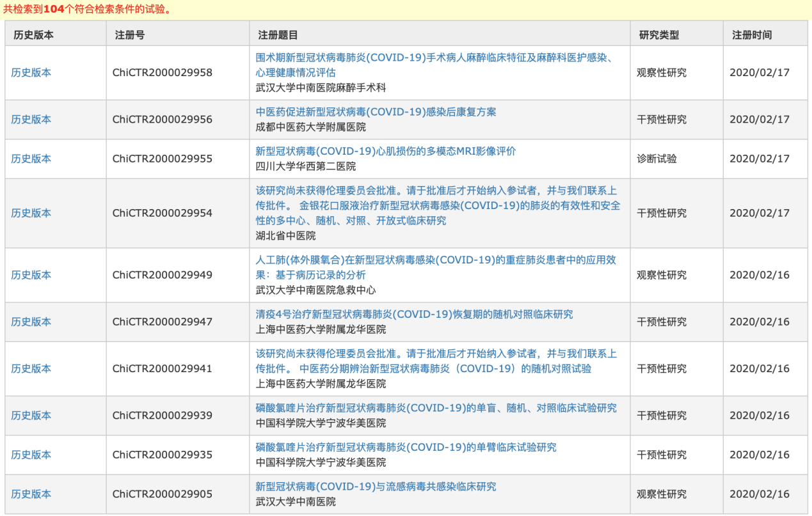Open 历史版本 for ChiCTR2000029939
This screenshot has height=516, width=812.
[x=31, y=416]
